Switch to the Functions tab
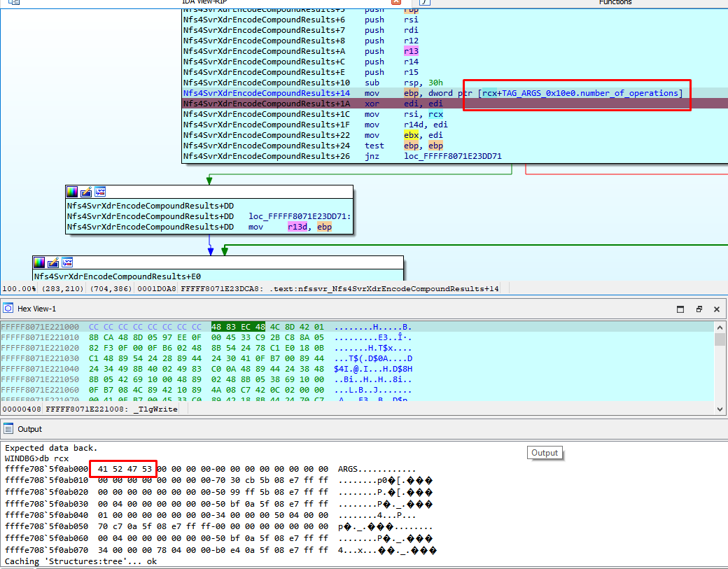 click(x=615, y=2)
